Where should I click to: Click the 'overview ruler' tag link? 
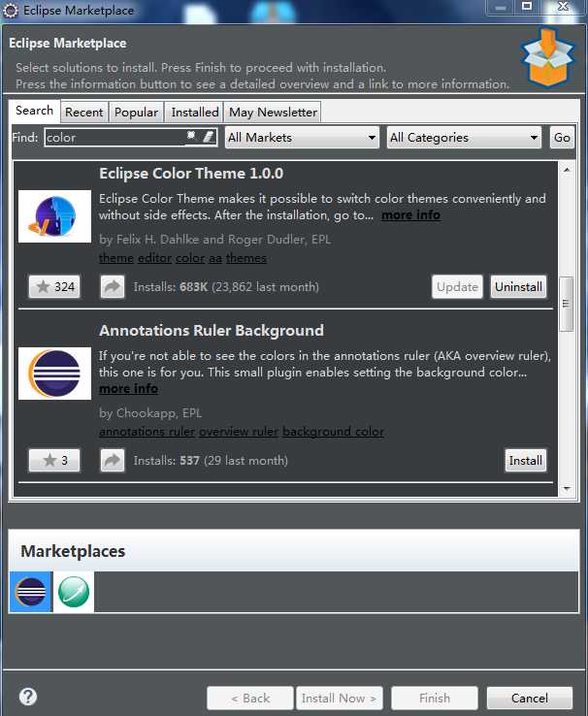239,432
